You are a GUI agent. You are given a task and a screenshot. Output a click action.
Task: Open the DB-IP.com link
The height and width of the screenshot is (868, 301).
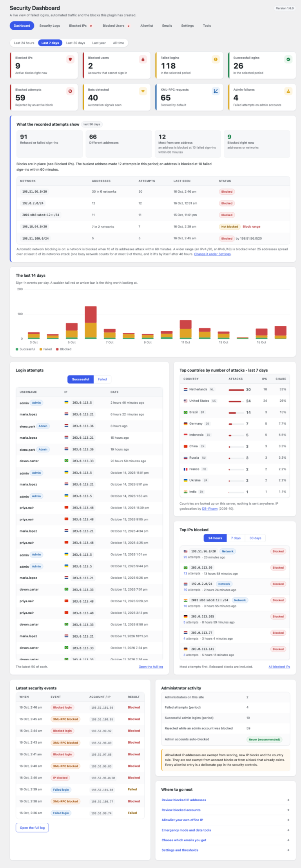coord(210,509)
